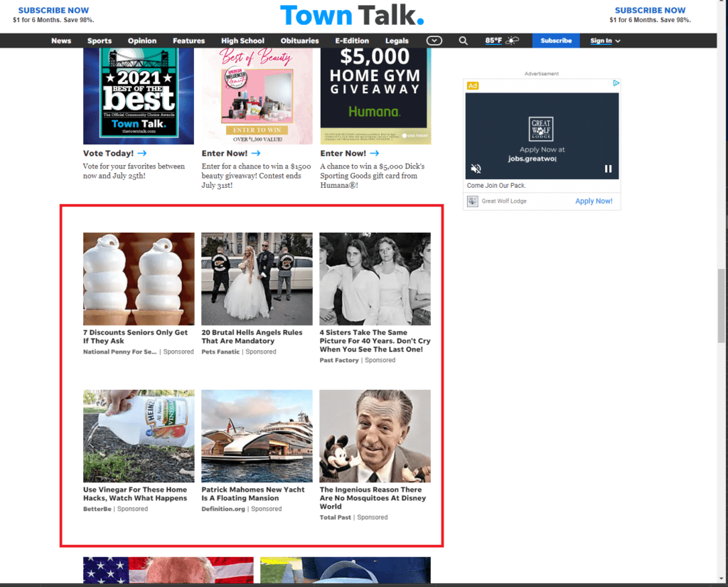Click the search magnifier icon in navbar
Viewport: 728px width, 587px height.
[463, 41]
